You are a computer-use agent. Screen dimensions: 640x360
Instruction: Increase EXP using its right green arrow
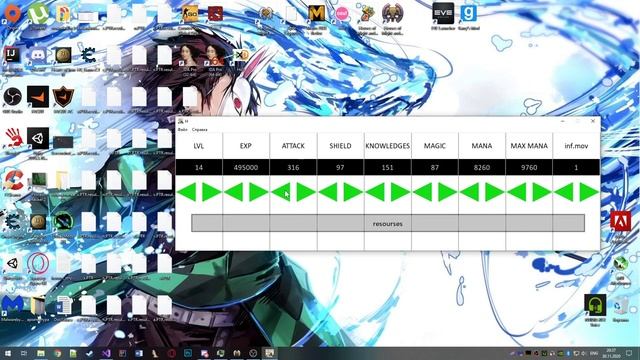pos(259,192)
